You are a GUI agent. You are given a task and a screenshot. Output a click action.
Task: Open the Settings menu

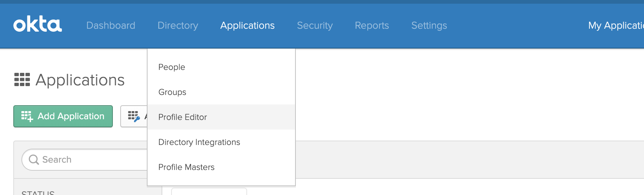(429, 25)
